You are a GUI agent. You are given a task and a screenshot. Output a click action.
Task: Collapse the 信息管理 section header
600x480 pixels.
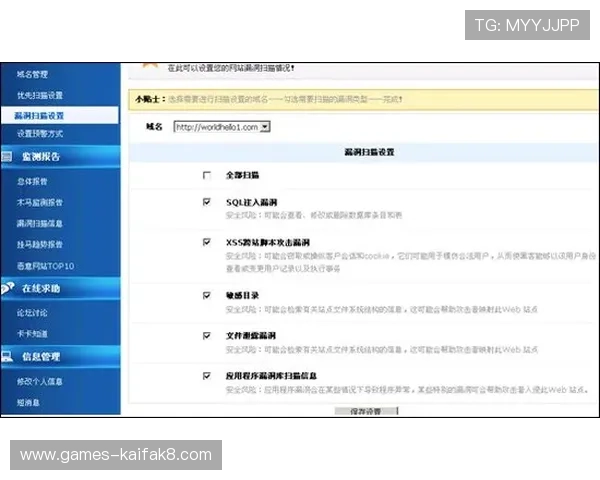pos(60,356)
